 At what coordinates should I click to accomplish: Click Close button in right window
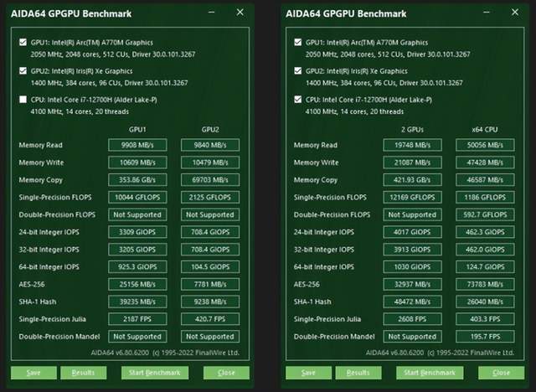(501, 373)
